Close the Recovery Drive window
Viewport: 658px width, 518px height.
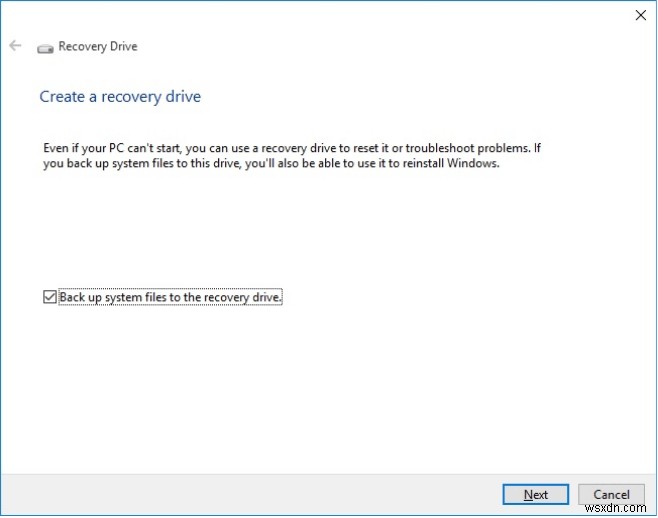pos(641,15)
